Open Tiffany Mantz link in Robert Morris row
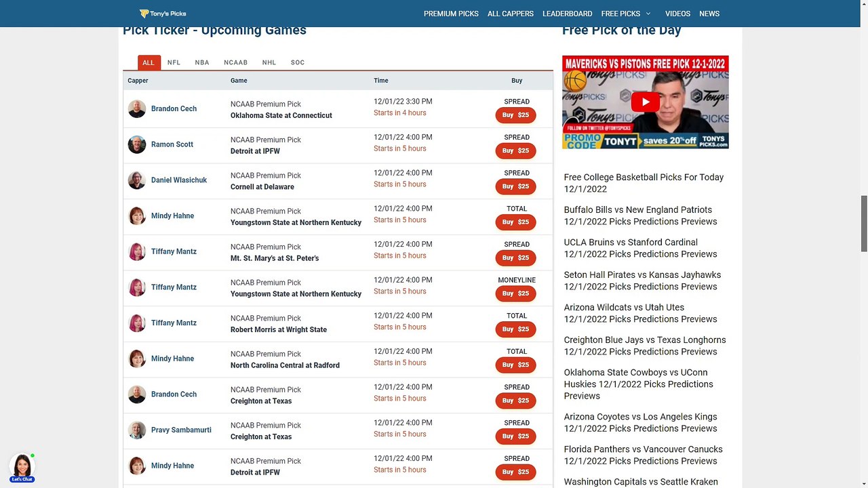868x488 pixels. 174,323
